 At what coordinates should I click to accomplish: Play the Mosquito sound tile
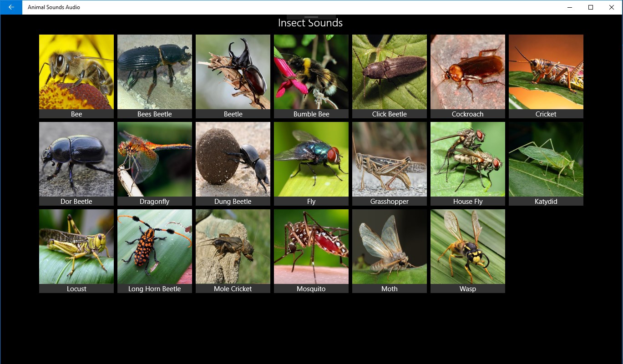click(311, 251)
